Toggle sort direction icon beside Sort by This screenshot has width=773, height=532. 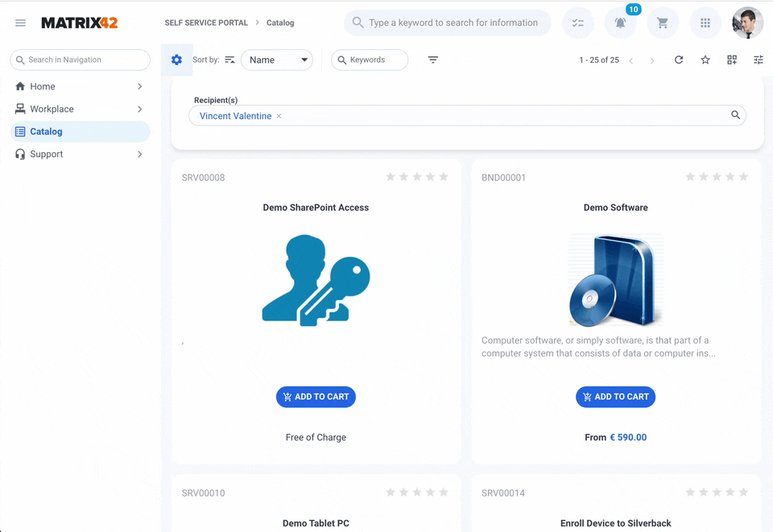coord(229,60)
